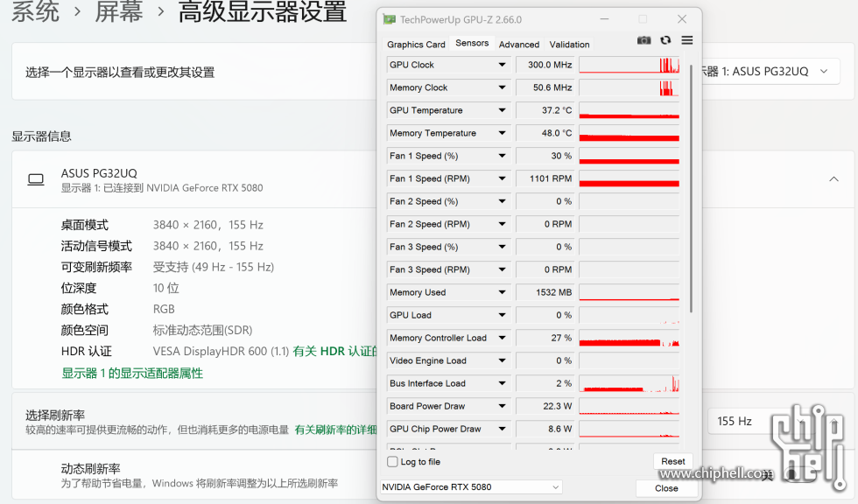Image resolution: width=858 pixels, height=504 pixels.
Task: Open the Memory Temperature sensor dropdown
Action: [x=502, y=133]
